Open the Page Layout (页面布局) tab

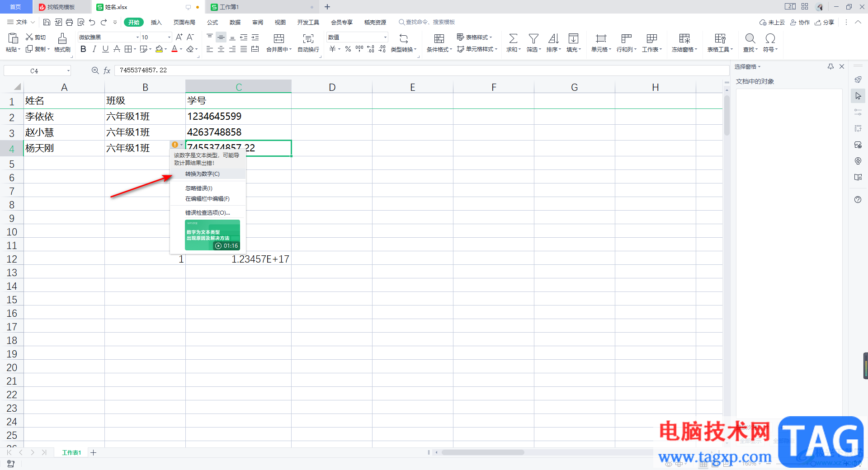coord(184,22)
